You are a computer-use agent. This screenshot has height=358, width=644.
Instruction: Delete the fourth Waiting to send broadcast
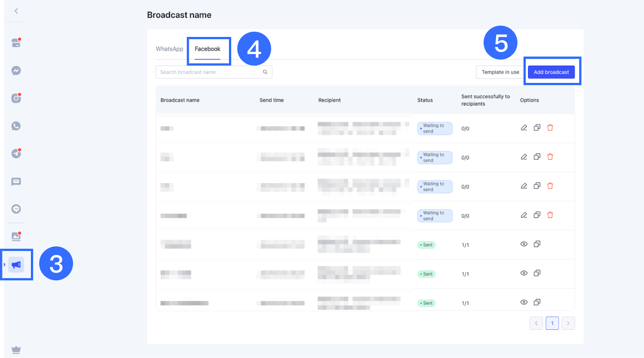coord(550,215)
